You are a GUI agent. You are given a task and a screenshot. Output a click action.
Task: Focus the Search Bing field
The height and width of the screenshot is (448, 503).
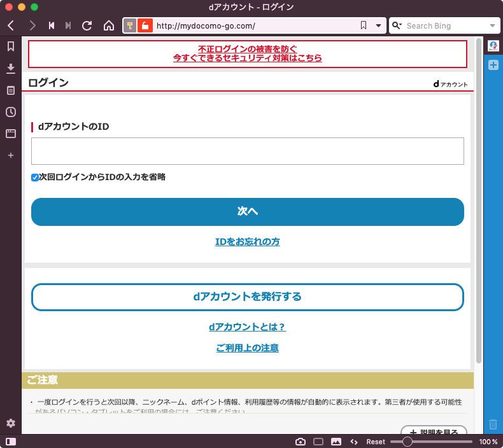[x=446, y=25]
